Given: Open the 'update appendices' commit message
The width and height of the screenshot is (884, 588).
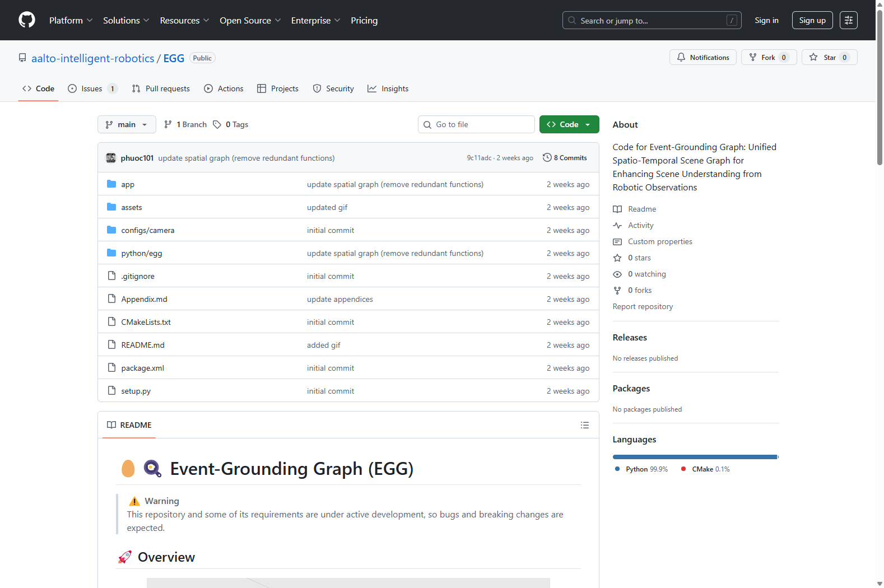Looking at the screenshot, I should (340, 299).
